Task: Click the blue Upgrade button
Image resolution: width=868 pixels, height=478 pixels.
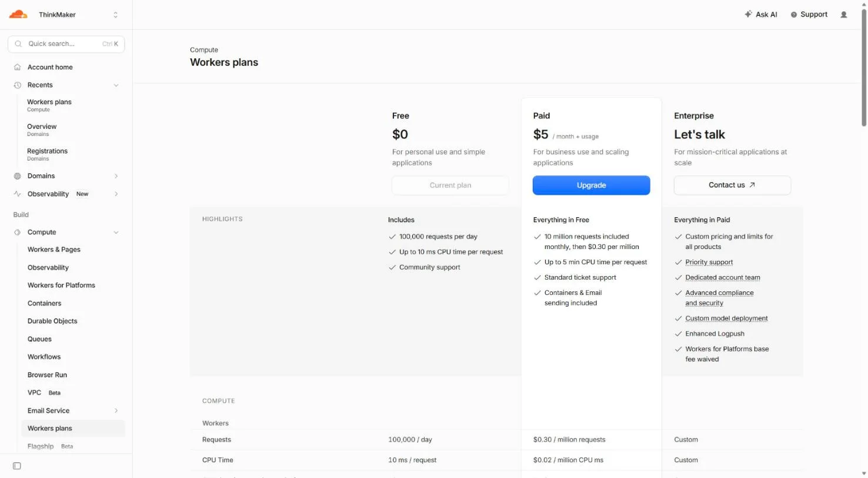Action: point(591,185)
